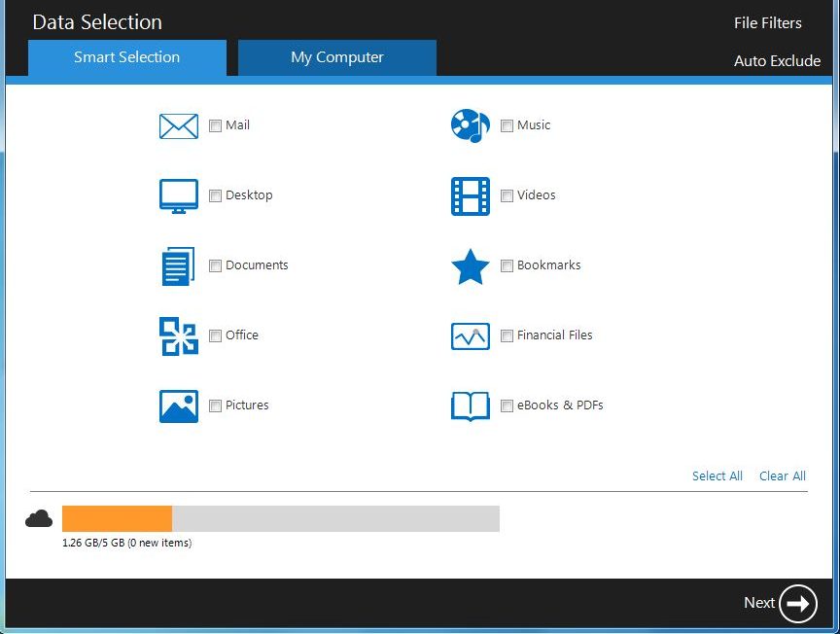The width and height of the screenshot is (840, 634).
Task: Click the Bookmarks label text
Action: pyautogui.click(x=548, y=265)
